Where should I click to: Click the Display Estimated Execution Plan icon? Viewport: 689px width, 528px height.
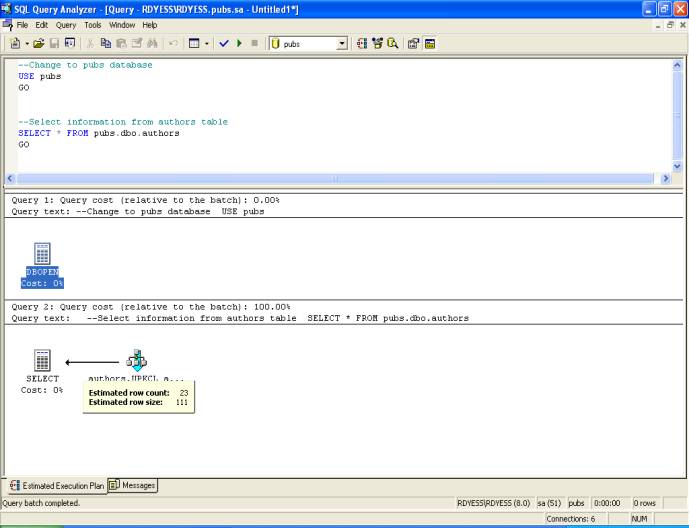362,43
